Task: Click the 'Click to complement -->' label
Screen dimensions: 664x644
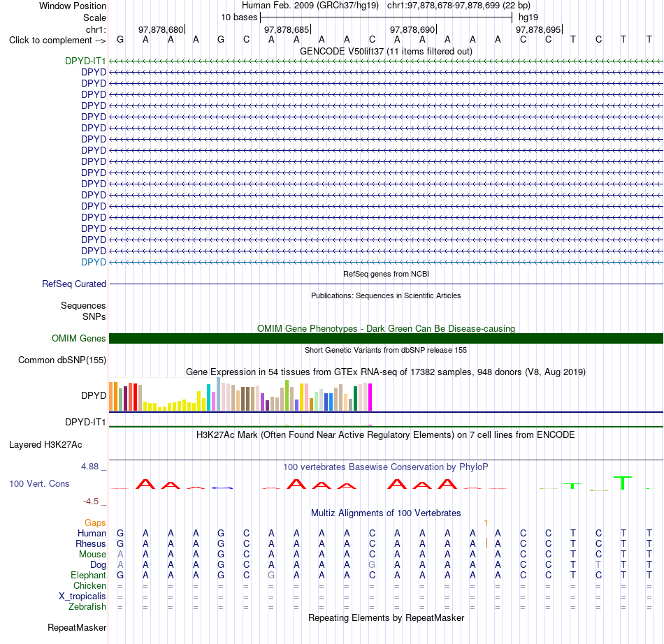Action: (x=57, y=41)
